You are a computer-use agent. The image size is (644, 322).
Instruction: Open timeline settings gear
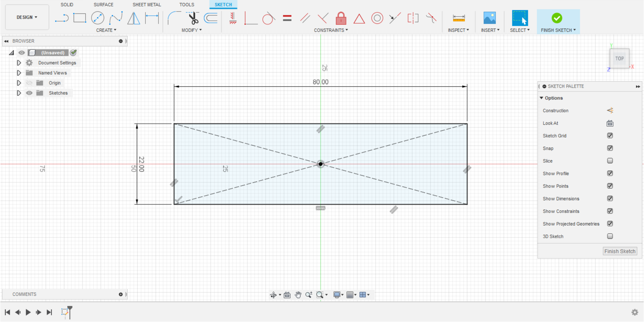coord(635,312)
